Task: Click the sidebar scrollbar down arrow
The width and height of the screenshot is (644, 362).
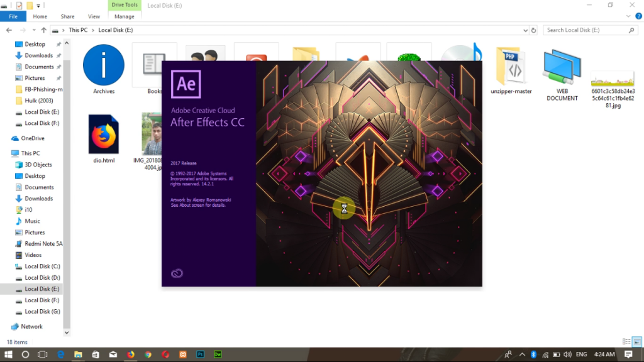Action: click(x=67, y=332)
